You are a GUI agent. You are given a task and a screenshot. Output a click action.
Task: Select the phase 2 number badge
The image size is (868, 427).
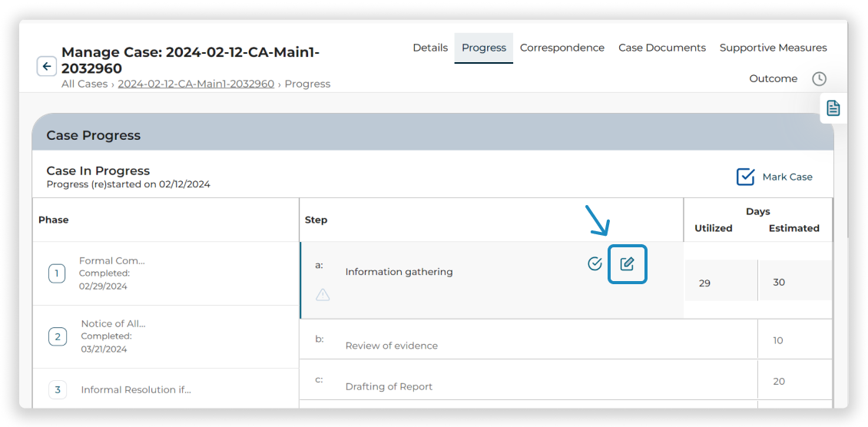[x=57, y=336]
